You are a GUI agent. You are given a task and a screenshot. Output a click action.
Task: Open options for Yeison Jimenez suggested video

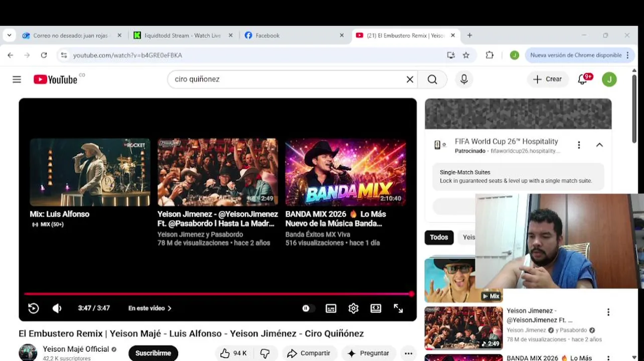608,312
